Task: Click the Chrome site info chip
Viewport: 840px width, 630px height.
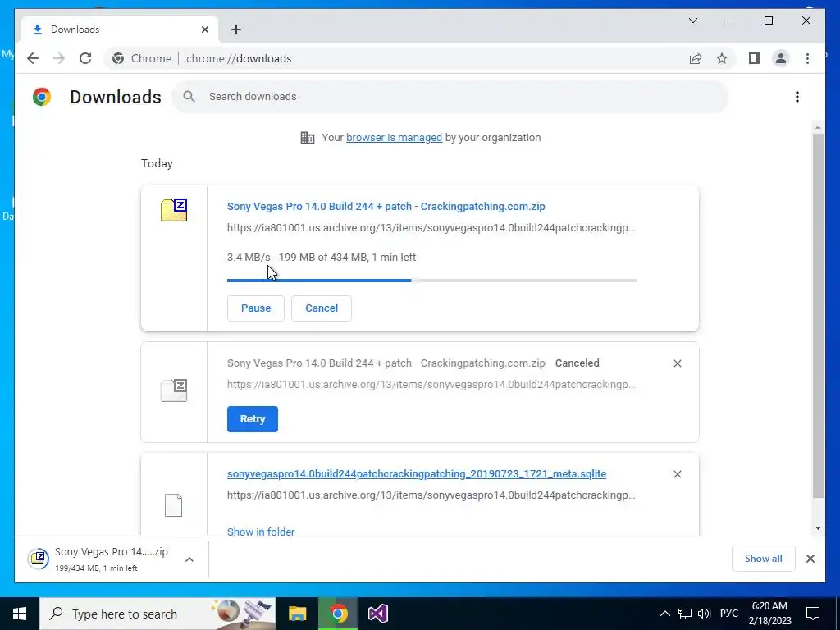Action: (142, 58)
